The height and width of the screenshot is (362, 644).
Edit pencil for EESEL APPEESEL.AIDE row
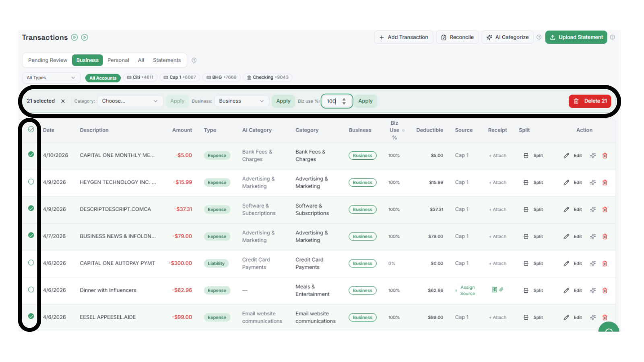566,317
